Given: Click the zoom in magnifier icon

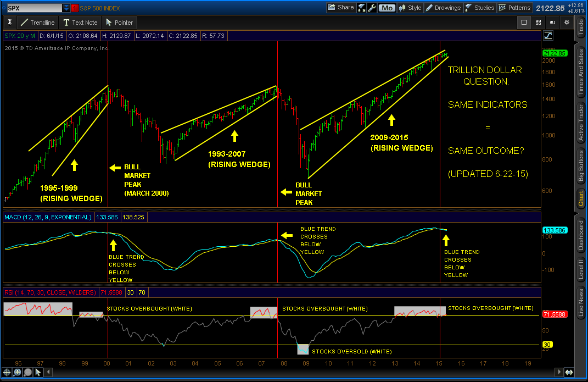Looking at the screenshot, I should tap(17, 372).
